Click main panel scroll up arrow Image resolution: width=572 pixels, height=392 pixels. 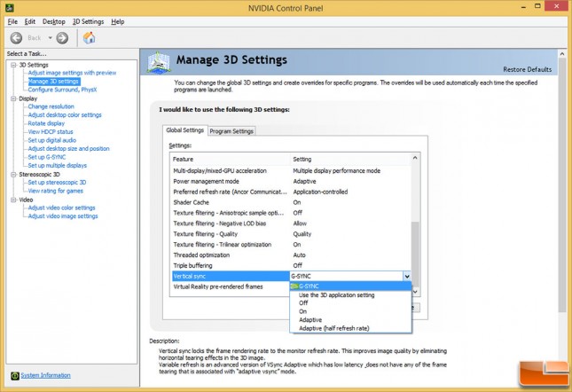click(x=562, y=54)
